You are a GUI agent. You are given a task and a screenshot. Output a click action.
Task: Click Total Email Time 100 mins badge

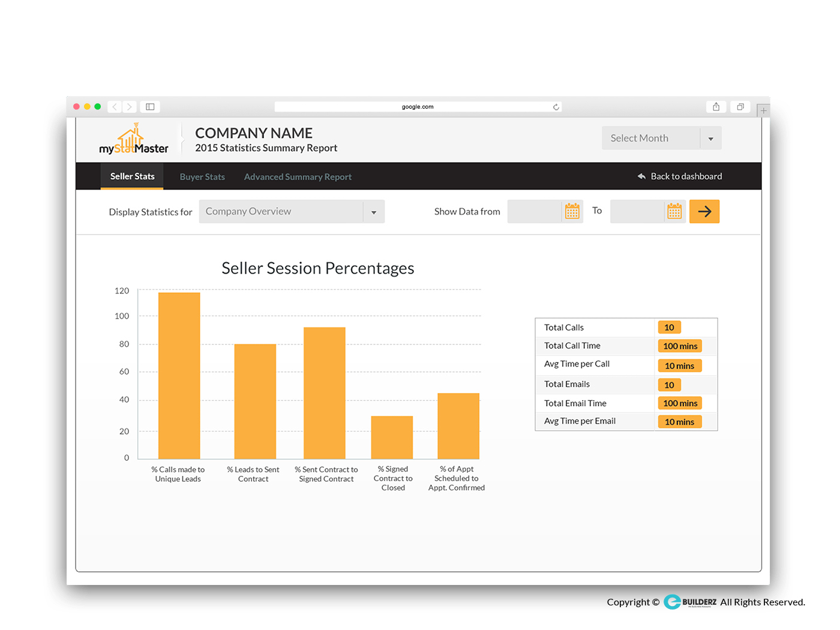coord(680,403)
